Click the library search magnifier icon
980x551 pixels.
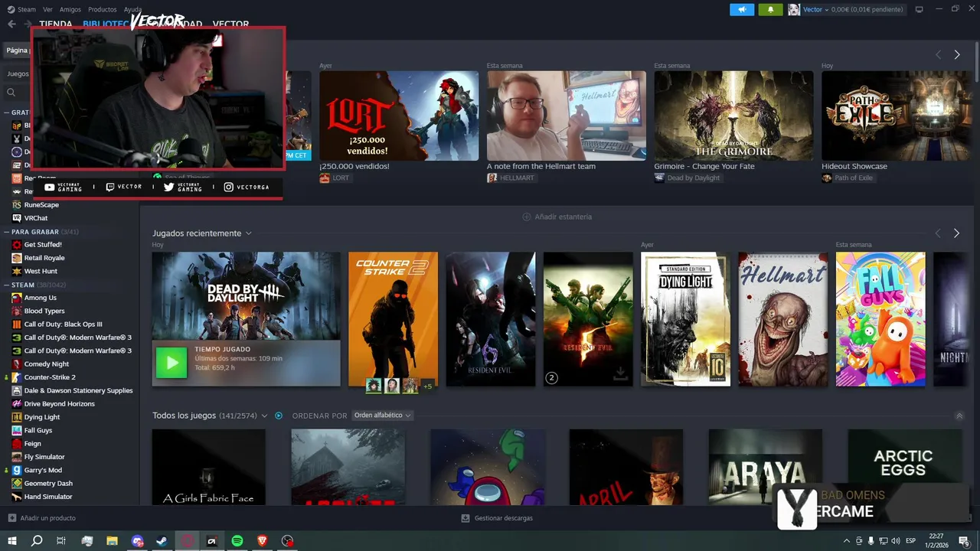tap(11, 93)
